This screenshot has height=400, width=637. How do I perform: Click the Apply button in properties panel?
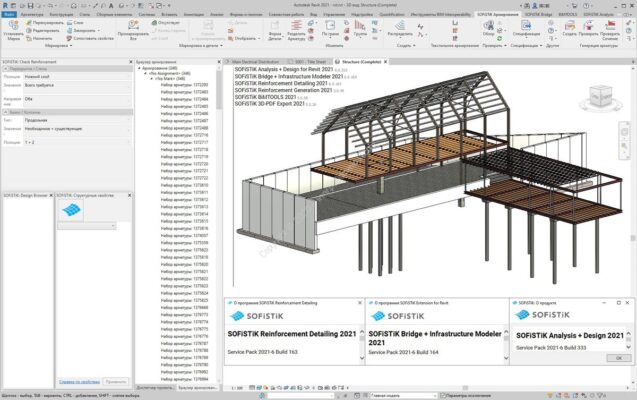pyautogui.click(x=115, y=381)
